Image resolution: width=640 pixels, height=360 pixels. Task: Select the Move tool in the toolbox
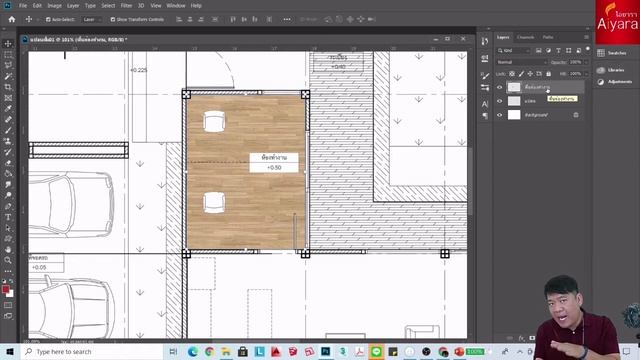point(8,44)
